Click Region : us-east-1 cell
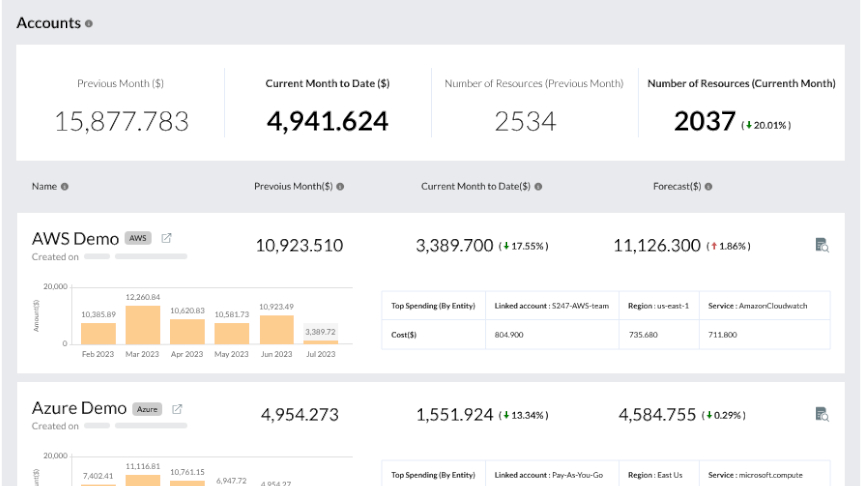The height and width of the screenshot is (486, 864). click(659, 306)
